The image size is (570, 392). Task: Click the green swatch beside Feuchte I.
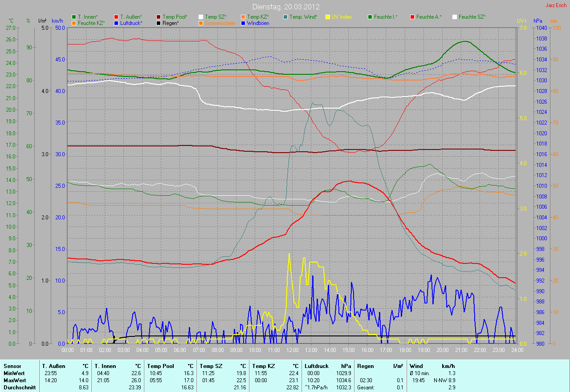click(370, 17)
